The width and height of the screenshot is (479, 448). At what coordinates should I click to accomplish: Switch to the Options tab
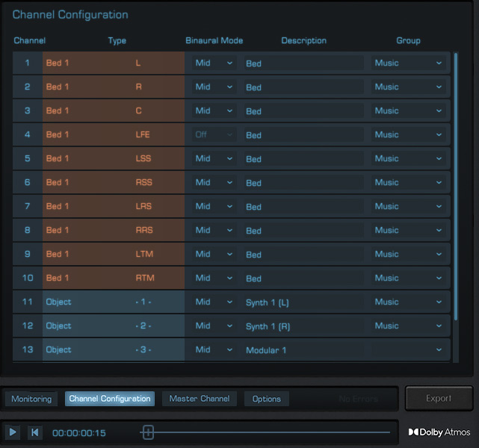[x=266, y=399]
